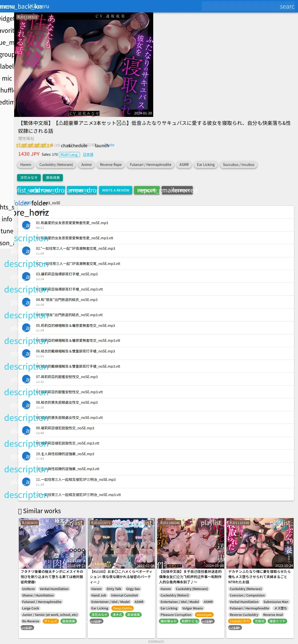
Task: Focus the search field in the header
Action: click(249, 6)
